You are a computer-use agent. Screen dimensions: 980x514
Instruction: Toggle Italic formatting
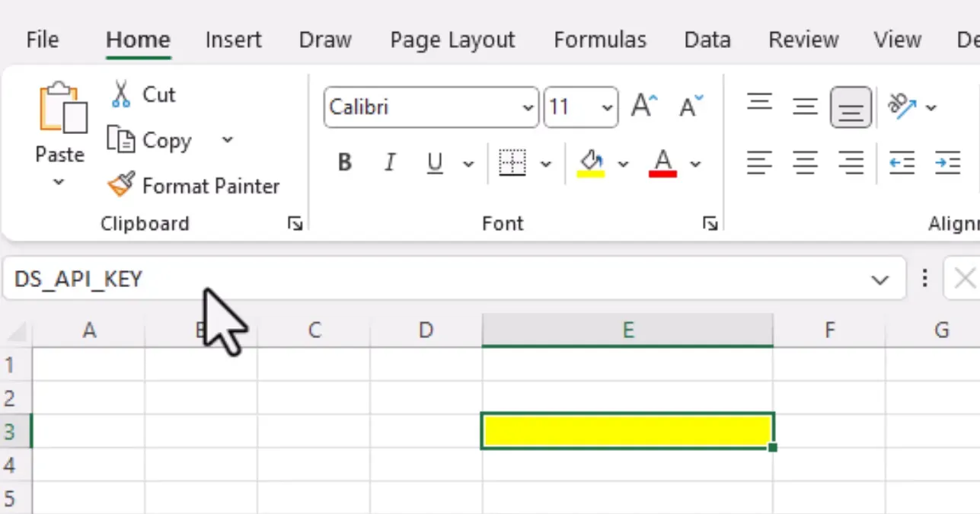(x=390, y=163)
